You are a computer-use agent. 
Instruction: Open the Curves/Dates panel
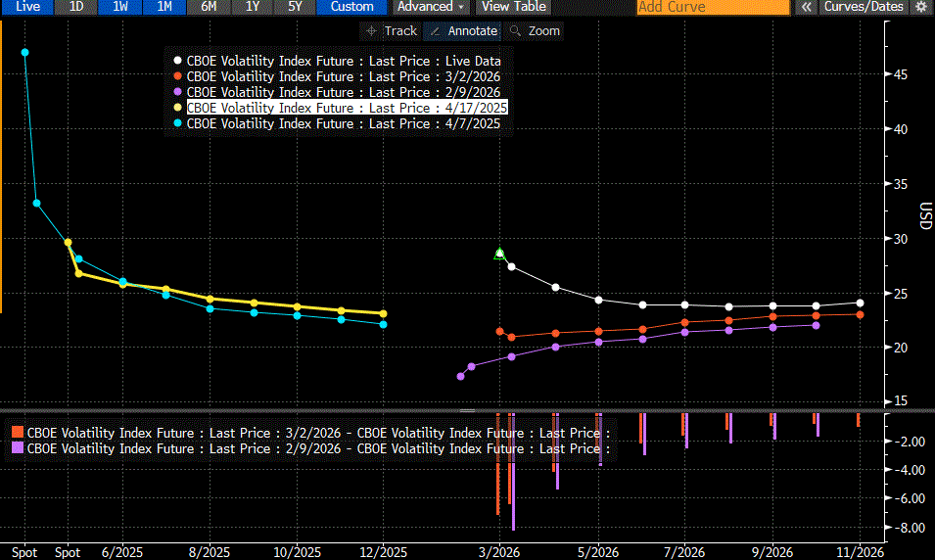click(864, 7)
